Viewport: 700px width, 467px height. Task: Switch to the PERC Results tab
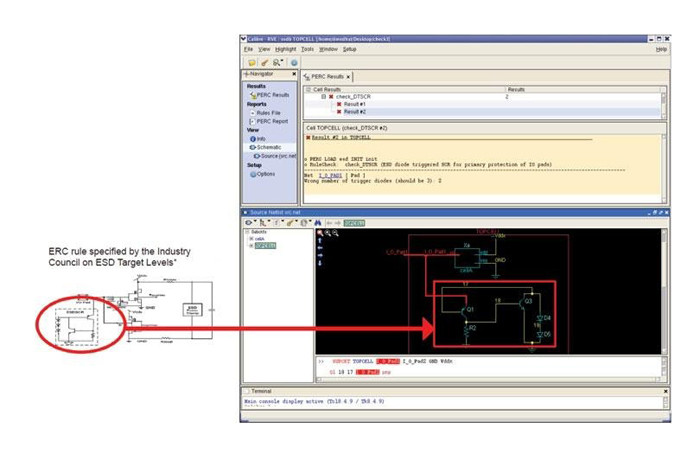tap(330, 76)
